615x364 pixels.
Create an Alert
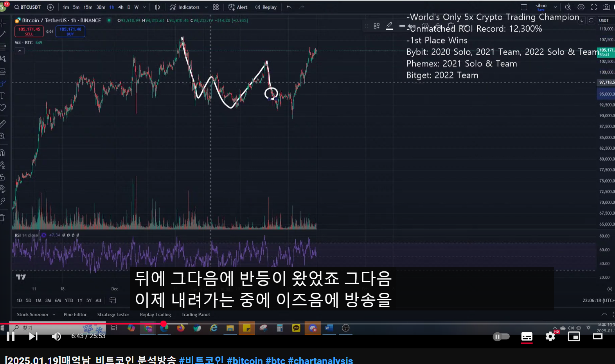pos(238,7)
